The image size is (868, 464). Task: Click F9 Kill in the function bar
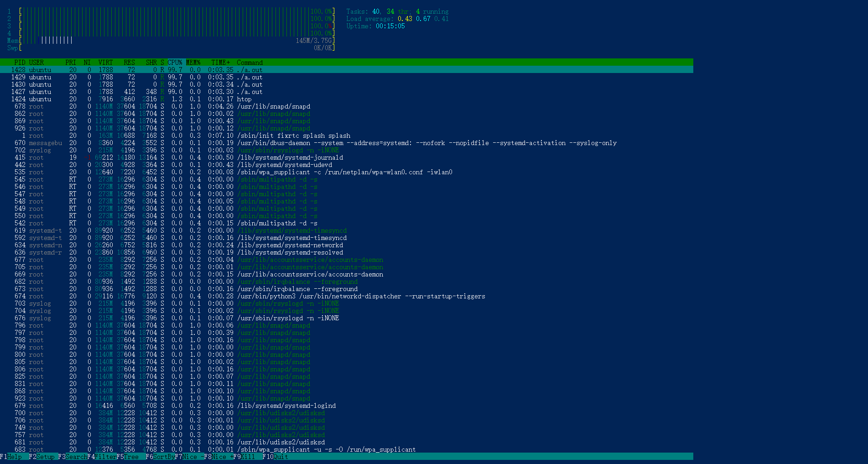click(x=244, y=457)
